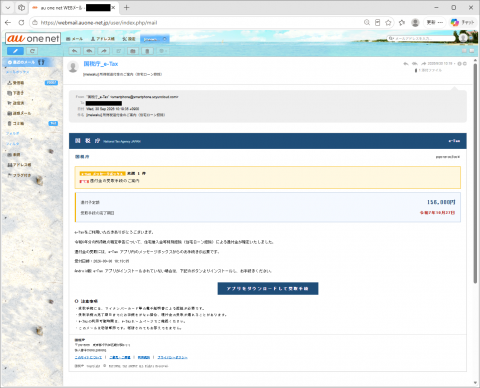Open the 設定 tab in header
This screenshot has width=480, height=388.
[x=129, y=39]
